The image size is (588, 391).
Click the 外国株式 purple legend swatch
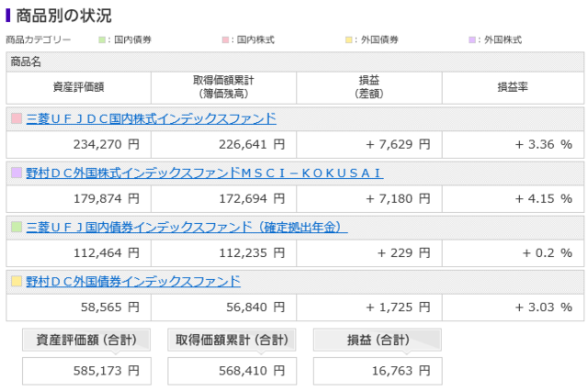coord(472,39)
